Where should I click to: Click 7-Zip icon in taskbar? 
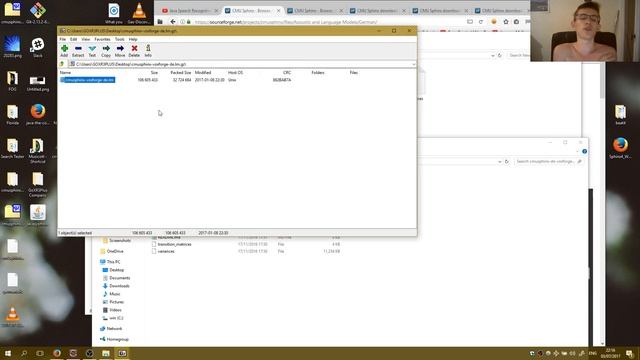coord(122,353)
